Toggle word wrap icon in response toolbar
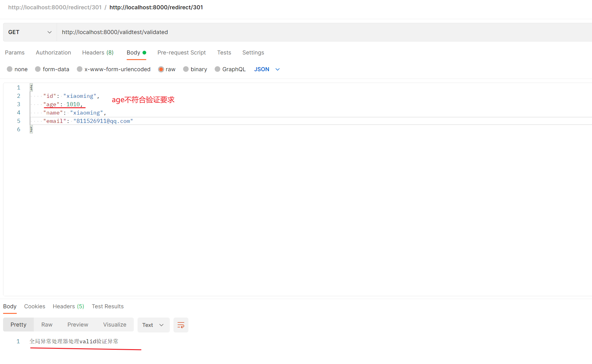The image size is (592, 364). point(181,325)
